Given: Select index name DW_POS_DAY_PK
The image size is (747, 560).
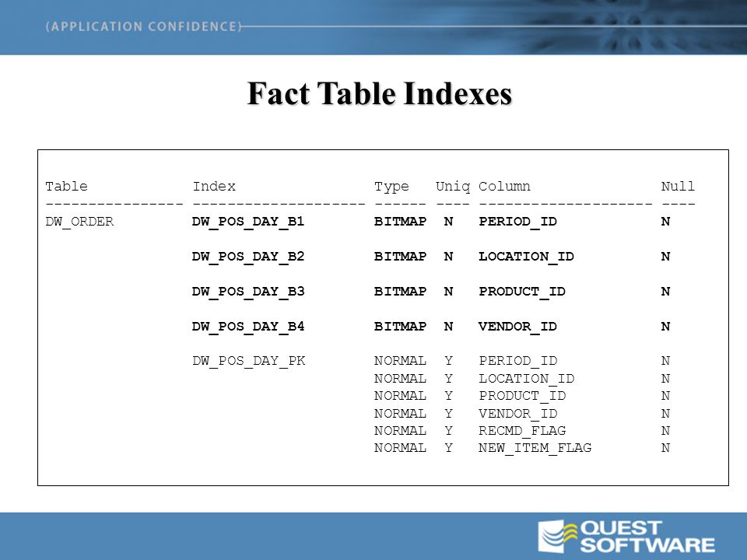Looking at the screenshot, I should tap(249, 361).
